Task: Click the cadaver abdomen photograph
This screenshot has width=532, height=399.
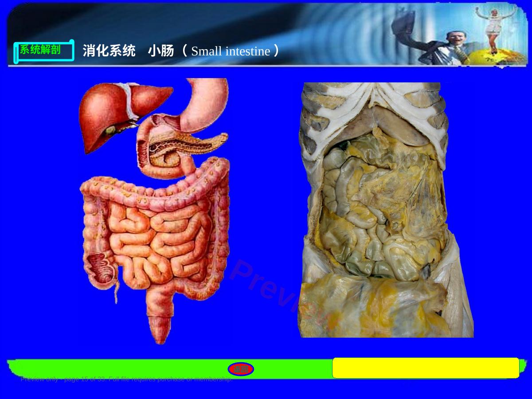Action: (x=386, y=210)
